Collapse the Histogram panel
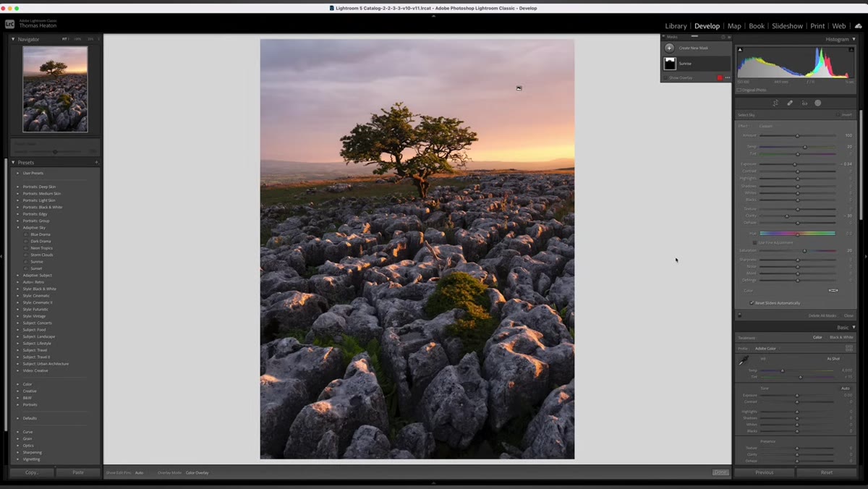This screenshot has width=868, height=489. coord(854,39)
